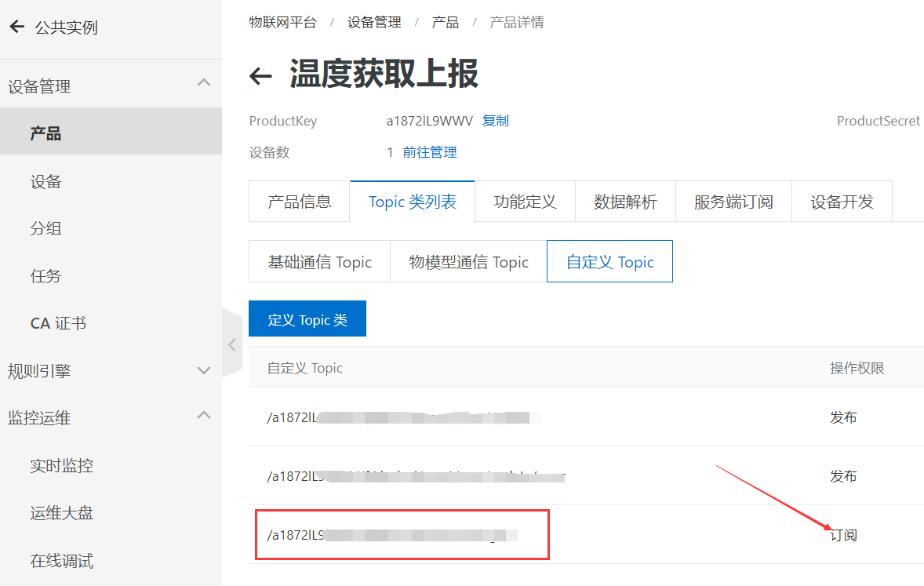The width and height of the screenshot is (924, 586).
Task: Open 在线调试 under 监控运维
Action: click(x=52, y=561)
